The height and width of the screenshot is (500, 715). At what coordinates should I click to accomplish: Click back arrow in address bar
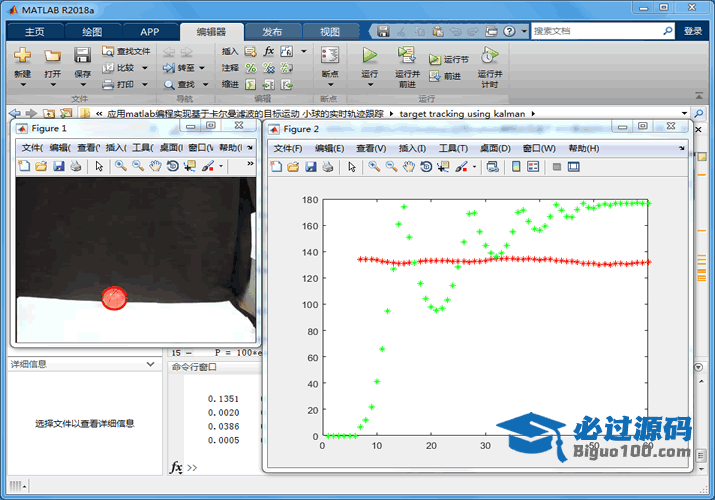pos(15,113)
